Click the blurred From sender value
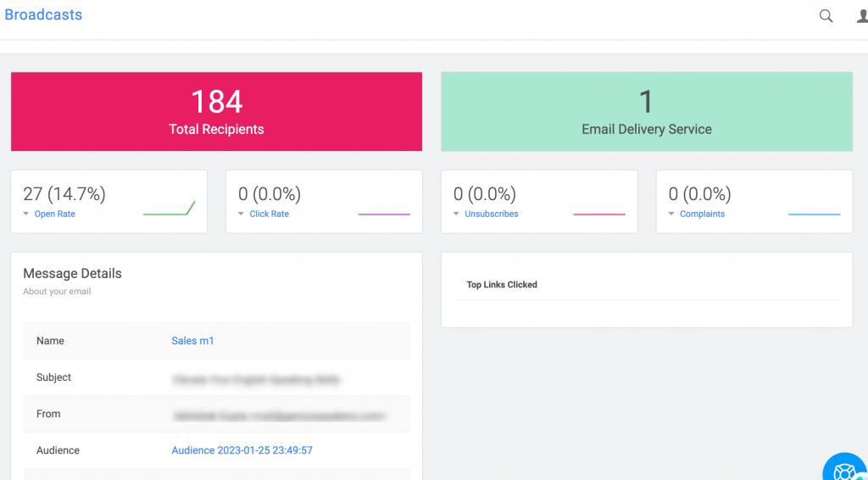Screen dimensions: 868x480 pyautogui.click(x=280, y=416)
